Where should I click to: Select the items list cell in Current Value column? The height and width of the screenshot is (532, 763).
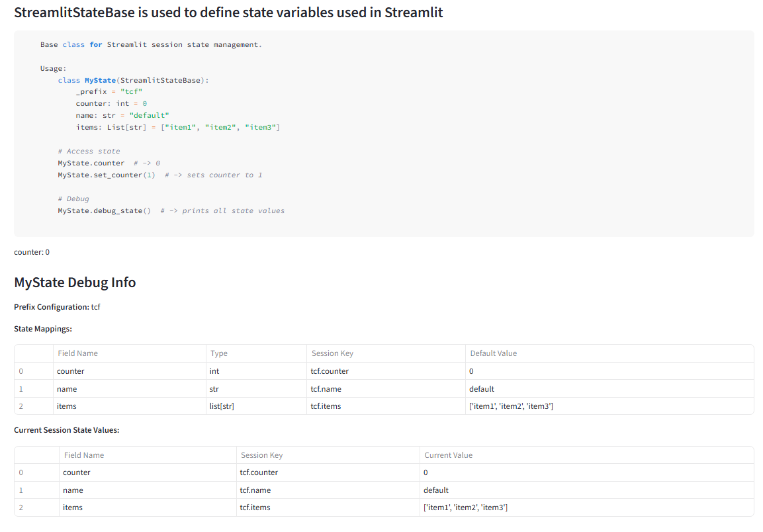pos(587,507)
